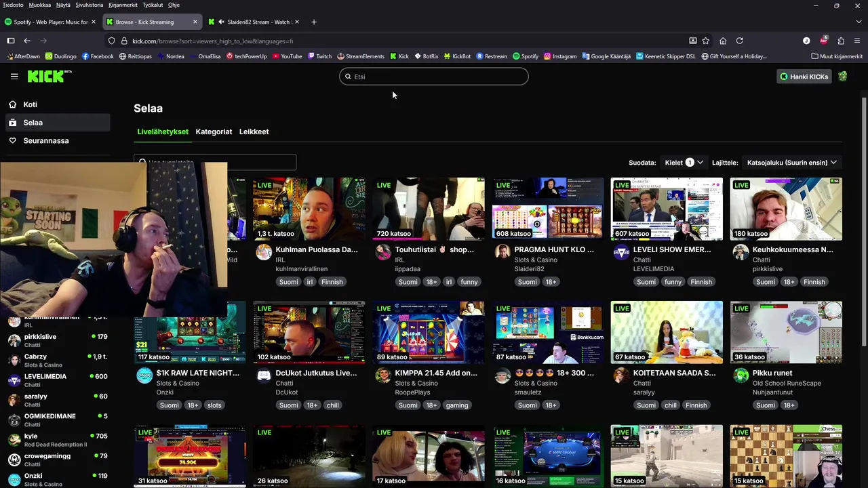Open crowegamingg in the sidebar list
This screenshot has width=868, height=488.
pyautogui.click(x=58, y=460)
